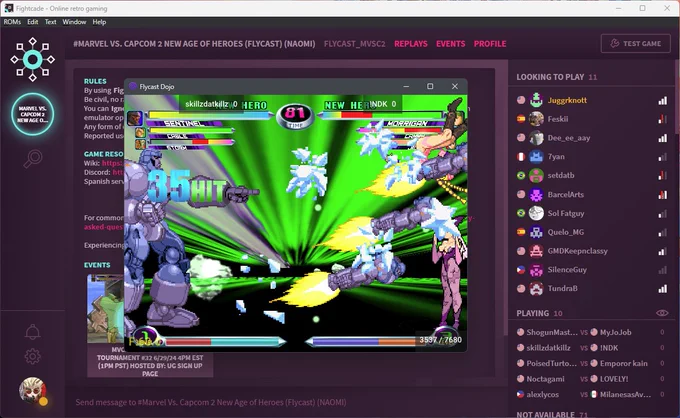Click the LOOKING TO PLAY section header

click(556, 77)
